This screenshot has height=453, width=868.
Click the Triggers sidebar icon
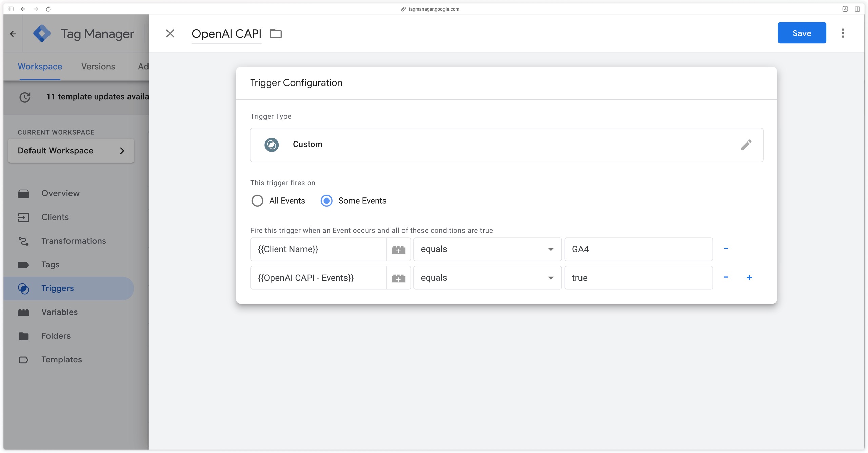(x=23, y=289)
